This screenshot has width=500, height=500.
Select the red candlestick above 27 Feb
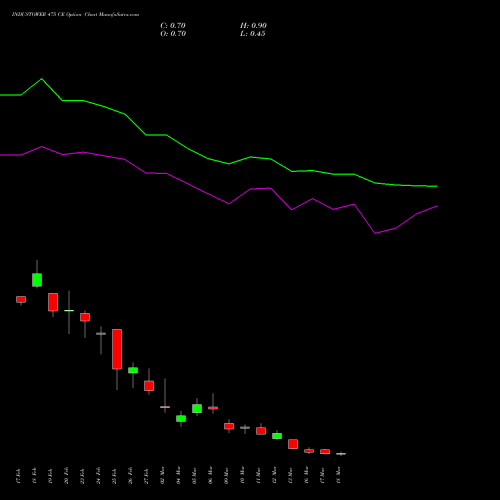point(149,386)
